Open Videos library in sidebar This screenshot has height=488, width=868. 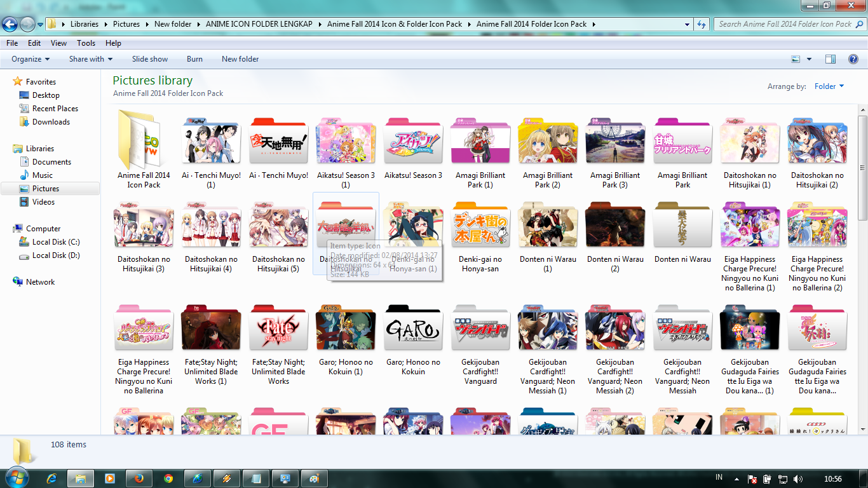tap(44, 202)
